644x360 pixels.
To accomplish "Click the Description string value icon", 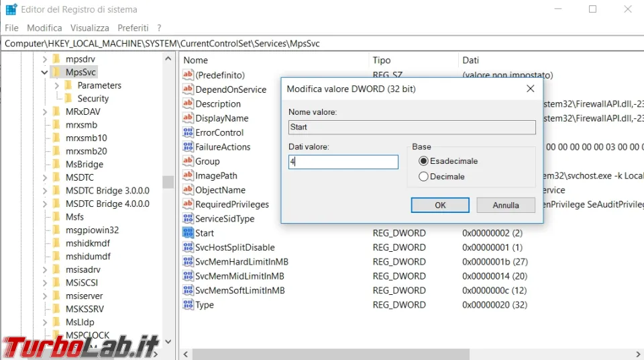I will [189, 104].
